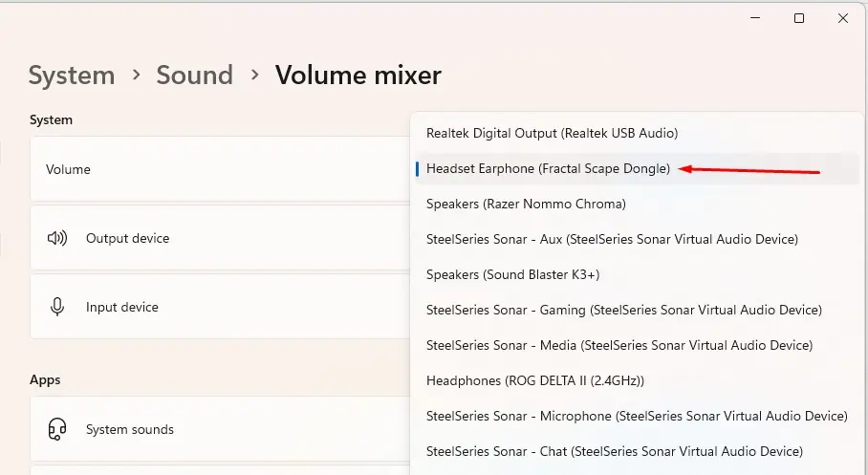This screenshot has width=868, height=475.
Task: Select SteelSeries Sonar - Microphone device
Action: pyautogui.click(x=637, y=417)
